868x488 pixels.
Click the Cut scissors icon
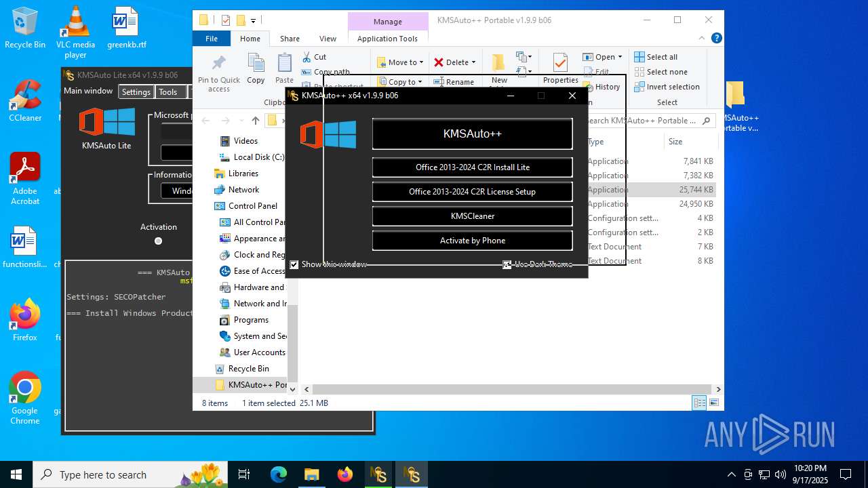(307, 57)
